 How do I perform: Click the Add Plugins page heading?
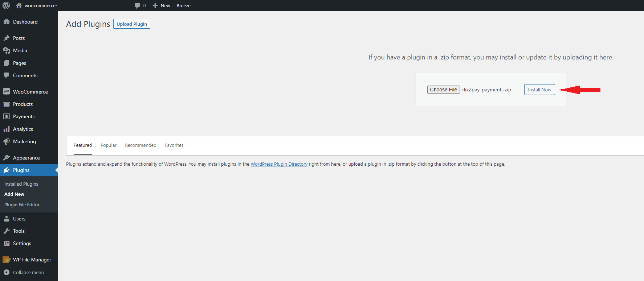(88, 24)
